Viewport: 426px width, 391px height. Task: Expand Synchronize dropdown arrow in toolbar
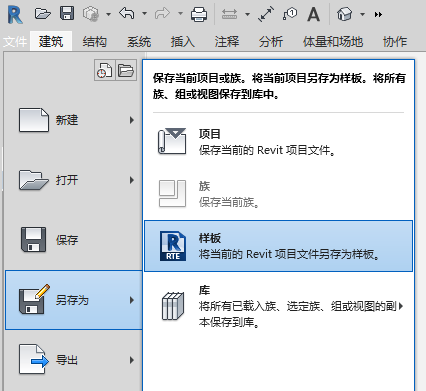pos(108,14)
